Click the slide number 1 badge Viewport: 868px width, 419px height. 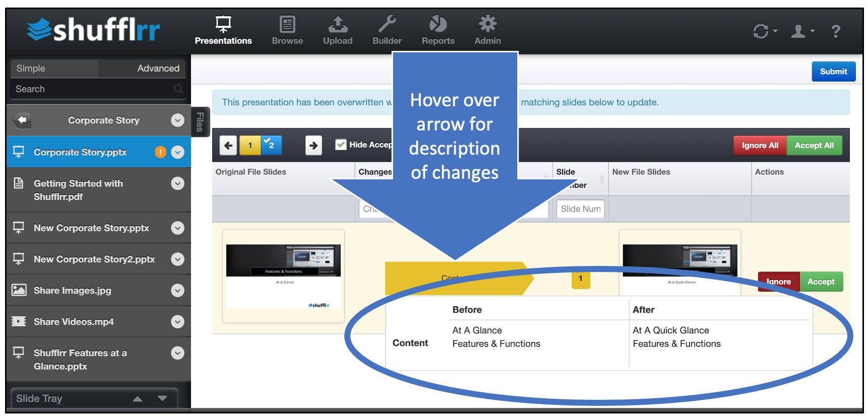[581, 278]
